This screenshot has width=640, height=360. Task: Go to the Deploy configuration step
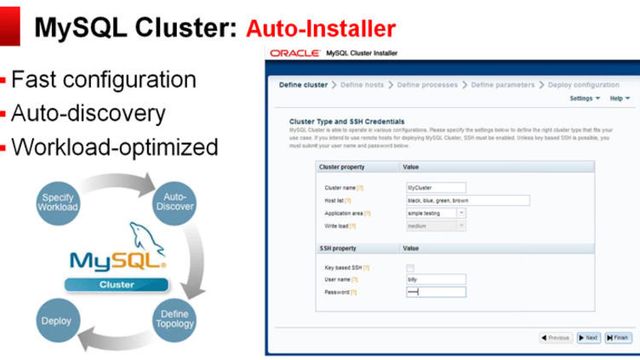584,85
